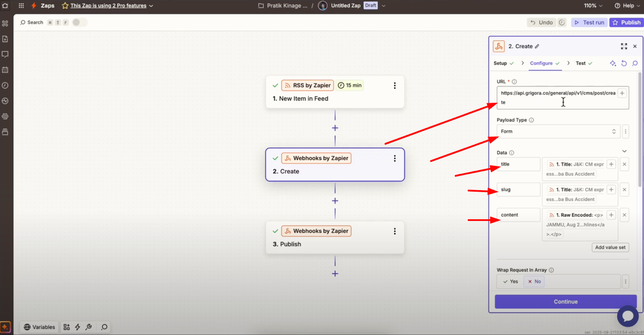
Task: Rename step with pencil icon beside 2. Create
Action: pos(537,46)
